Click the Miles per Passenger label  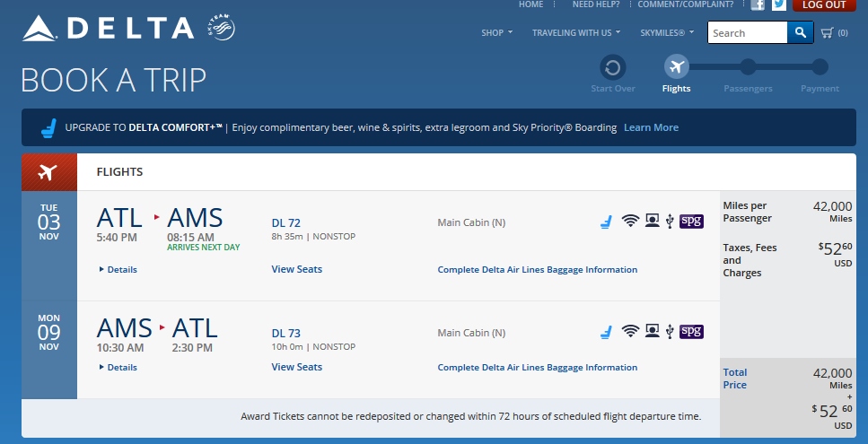click(x=748, y=212)
